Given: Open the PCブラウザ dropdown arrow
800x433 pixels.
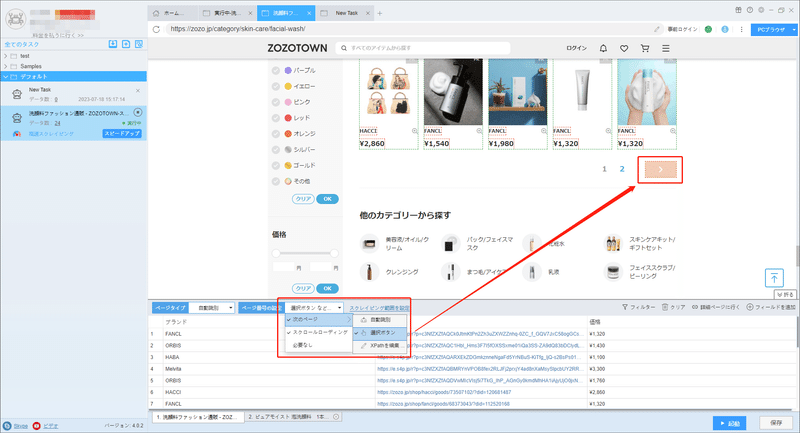Looking at the screenshot, I should tap(794, 30).
